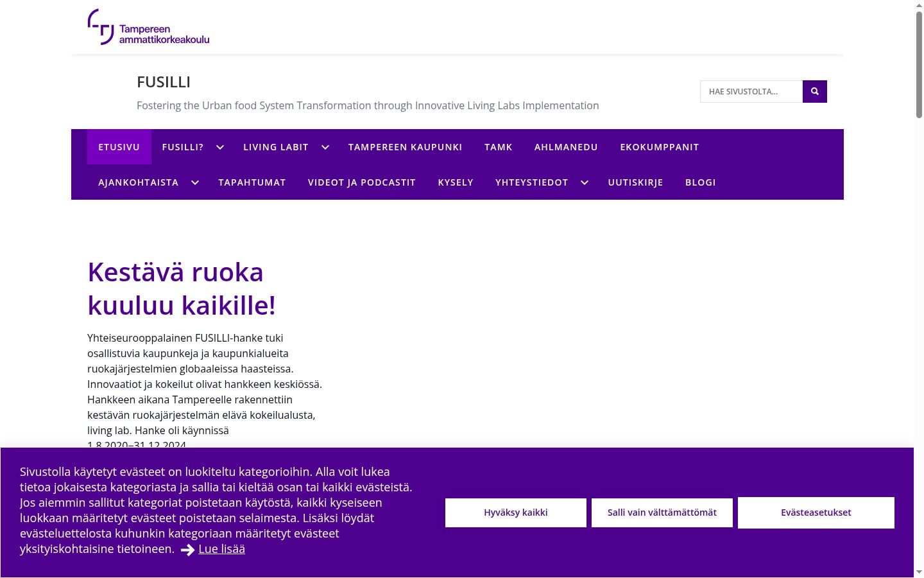Click the Hyväksy kaikki cookie button
The height and width of the screenshot is (578, 924).
(516, 512)
